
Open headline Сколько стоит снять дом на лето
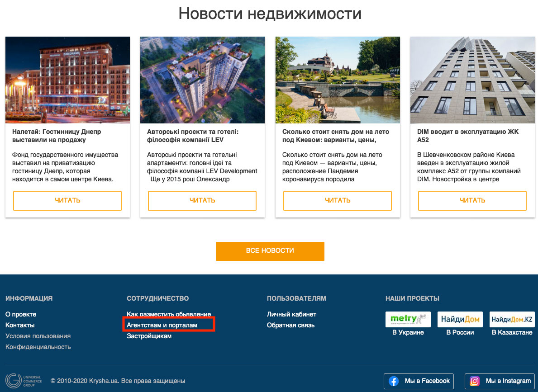click(x=336, y=136)
